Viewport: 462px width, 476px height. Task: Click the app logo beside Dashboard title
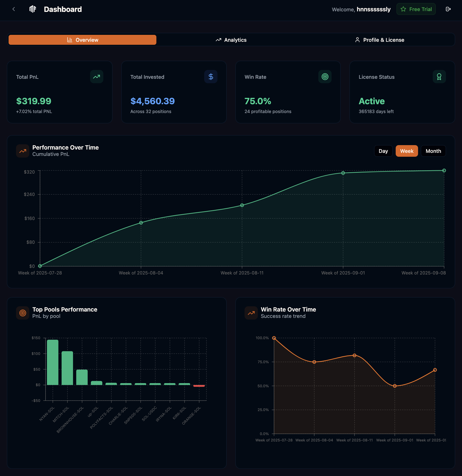32,9
